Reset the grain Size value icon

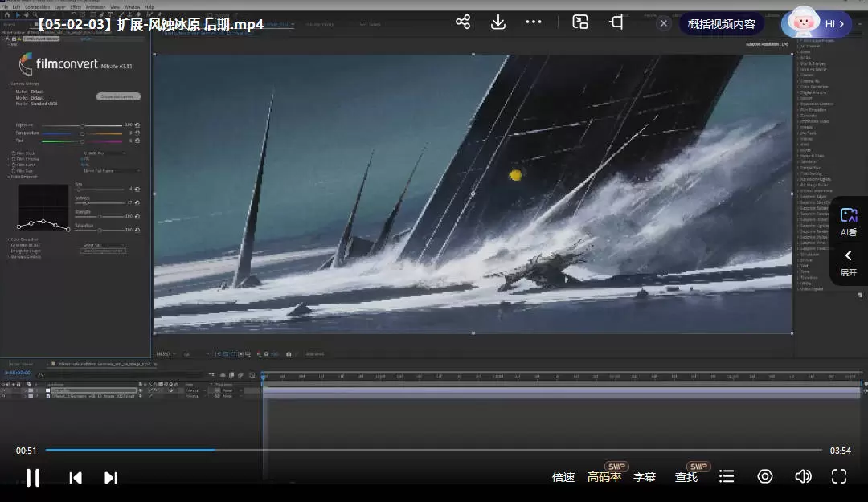137,190
